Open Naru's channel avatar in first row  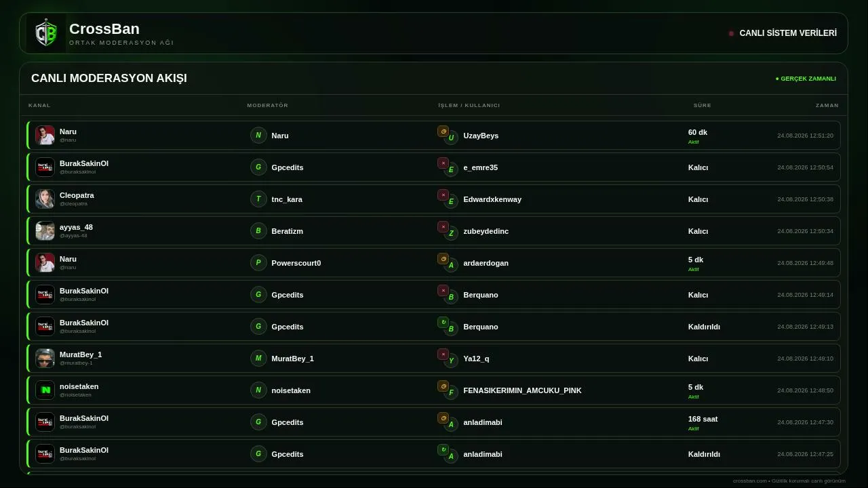pos(45,135)
